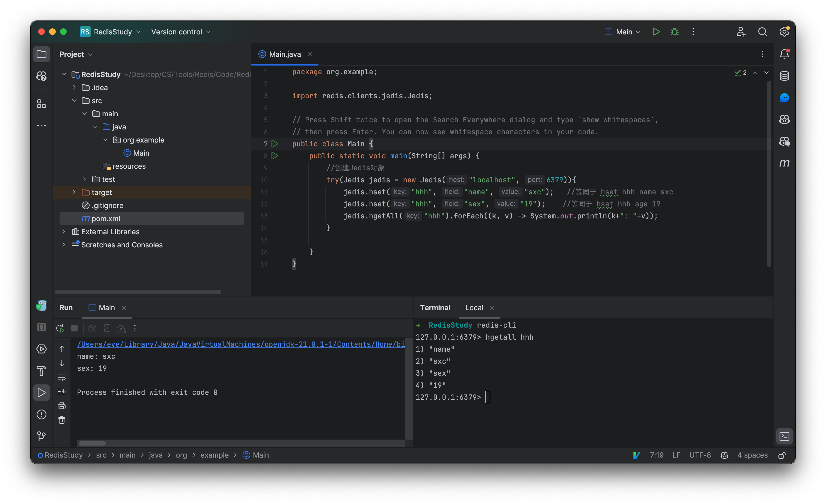The width and height of the screenshot is (826, 504).
Task: Click the Project panel horizontal scrollbar
Action: coord(138,292)
